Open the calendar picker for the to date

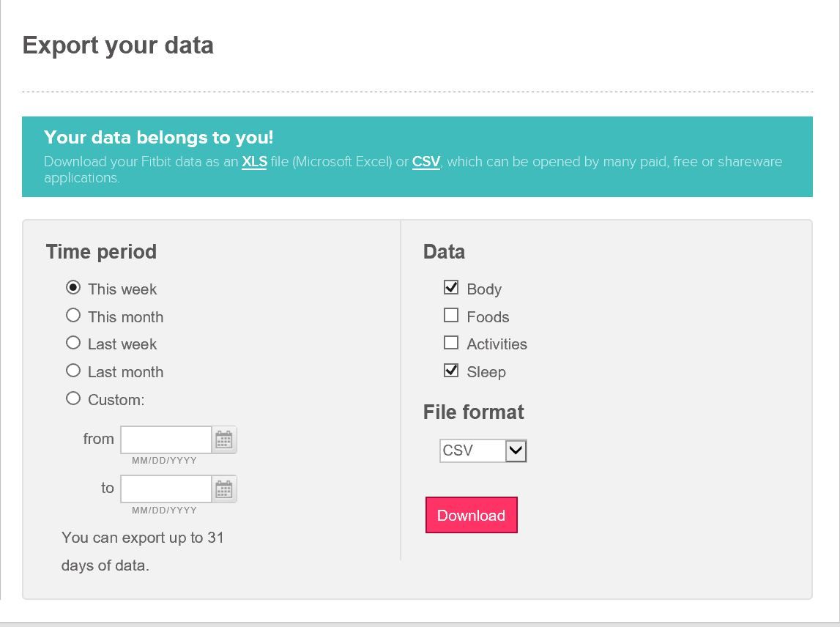223,489
